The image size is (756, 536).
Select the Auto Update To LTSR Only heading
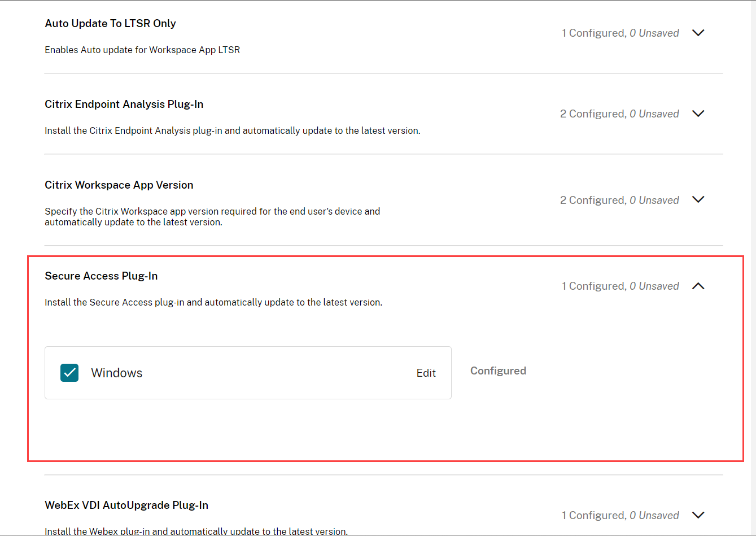(111, 24)
